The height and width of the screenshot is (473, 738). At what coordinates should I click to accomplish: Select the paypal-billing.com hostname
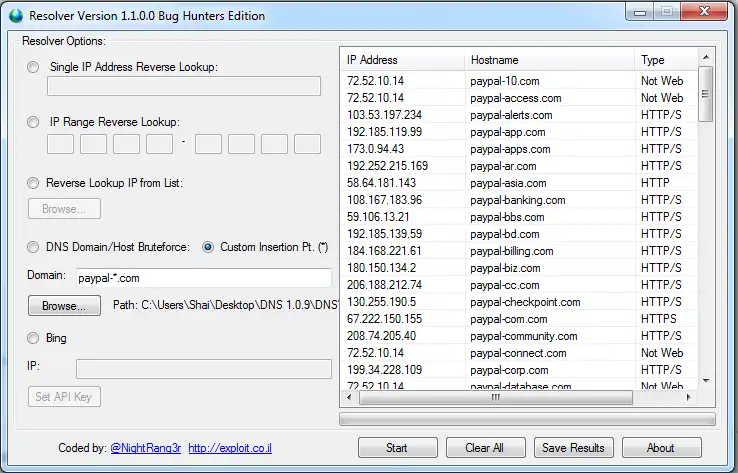[x=512, y=250]
